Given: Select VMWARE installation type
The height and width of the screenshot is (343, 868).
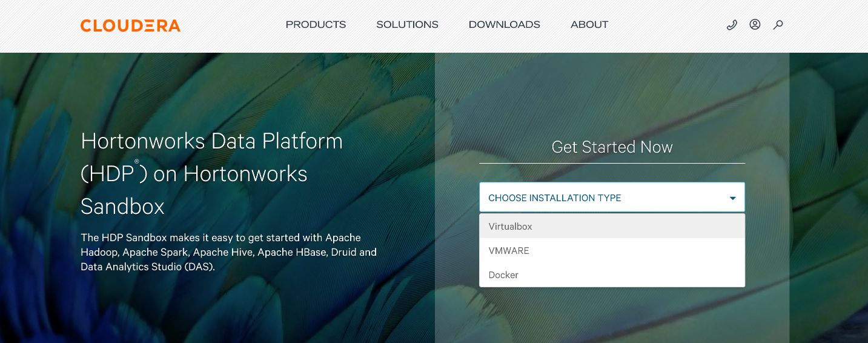Looking at the screenshot, I should tap(612, 250).
